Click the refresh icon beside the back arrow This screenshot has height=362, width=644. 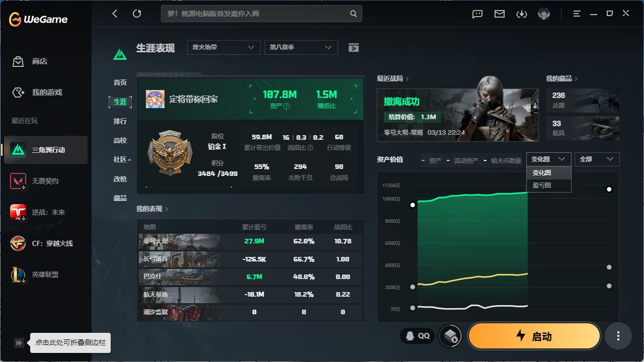(x=137, y=14)
